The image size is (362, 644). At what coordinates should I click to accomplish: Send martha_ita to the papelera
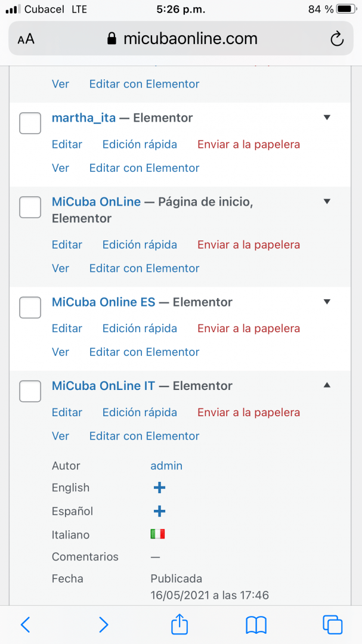[x=249, y=144]
